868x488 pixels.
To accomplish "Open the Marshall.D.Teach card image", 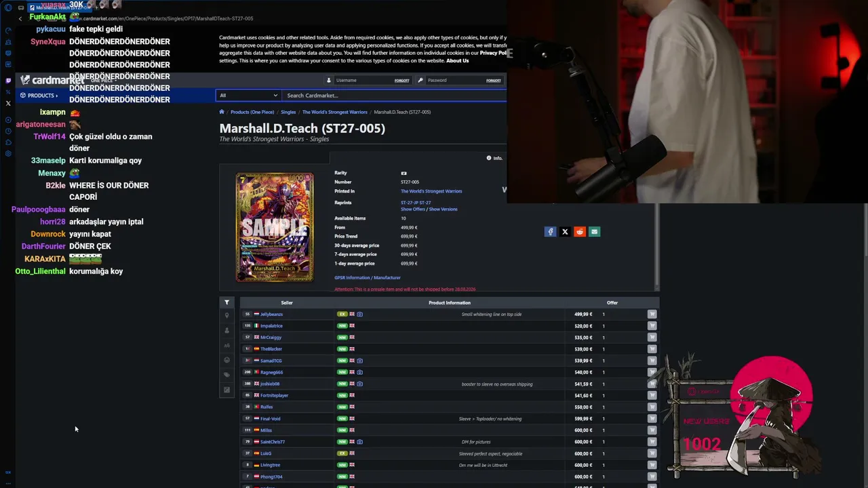I will tap(275, 227).
